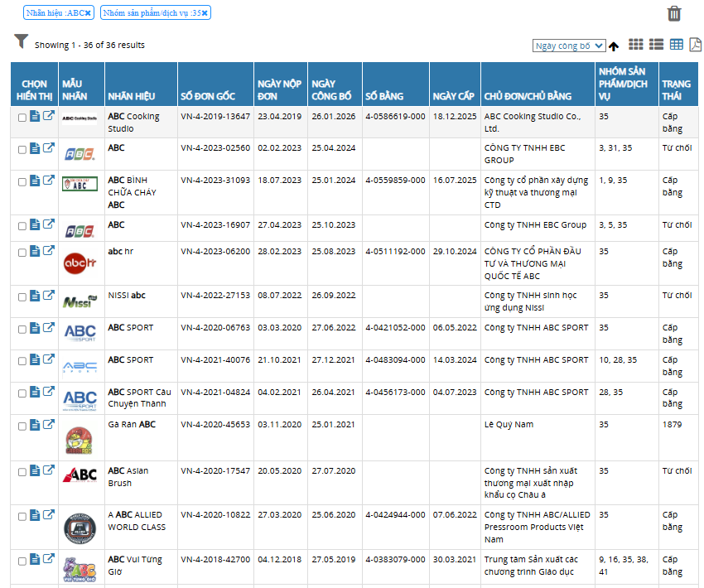This screenshot has height=588, width=704.
Task: Open the filter funnel icon
Action: 21,41
